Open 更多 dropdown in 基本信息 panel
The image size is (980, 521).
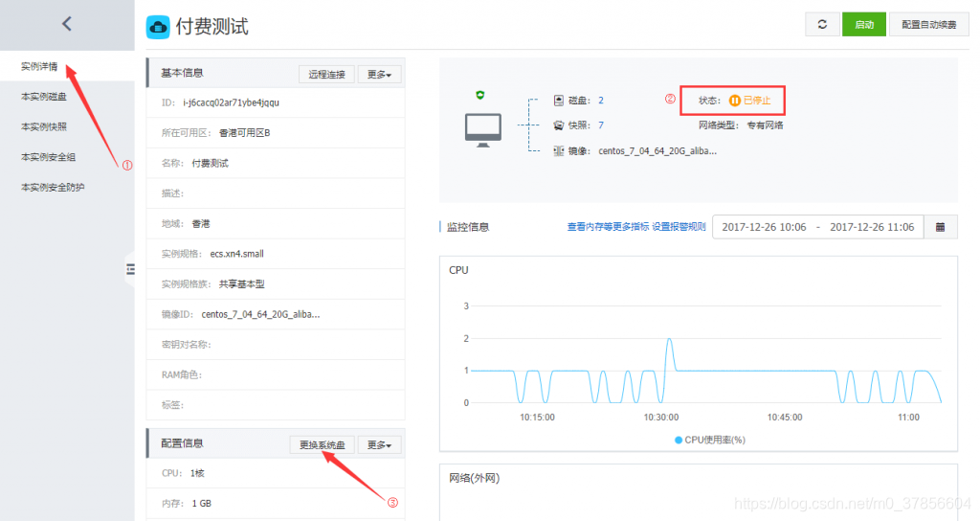pyautogui.click(x=379, y=75)
